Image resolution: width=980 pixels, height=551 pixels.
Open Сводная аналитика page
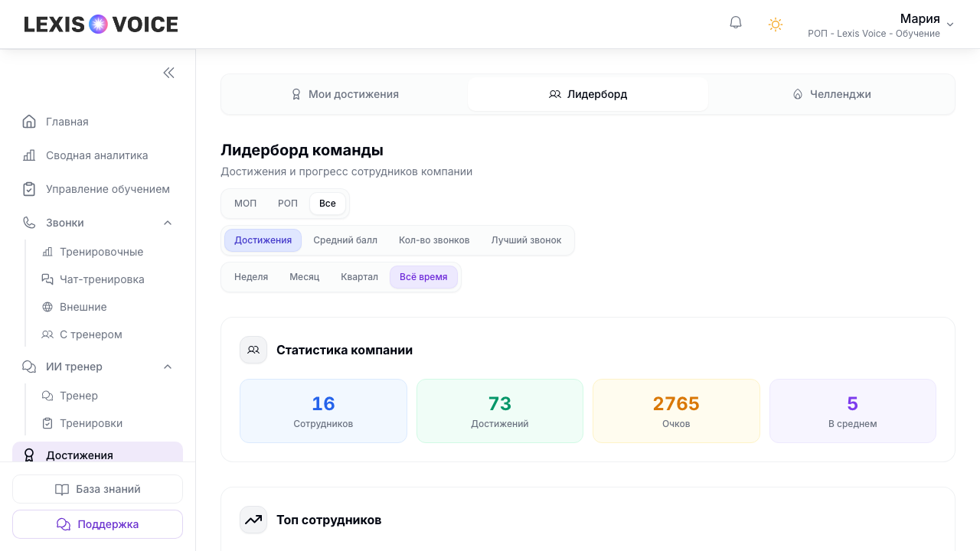(97, 155)
